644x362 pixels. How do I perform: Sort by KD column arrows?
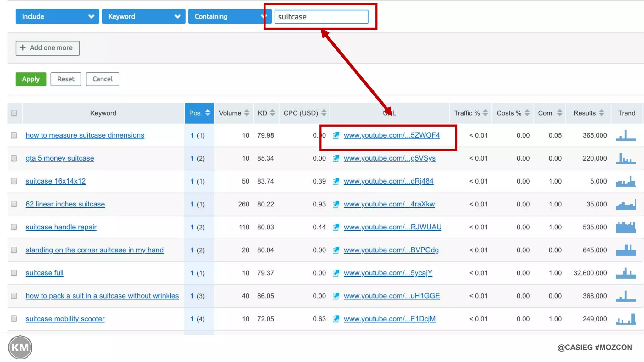point(272,113)
